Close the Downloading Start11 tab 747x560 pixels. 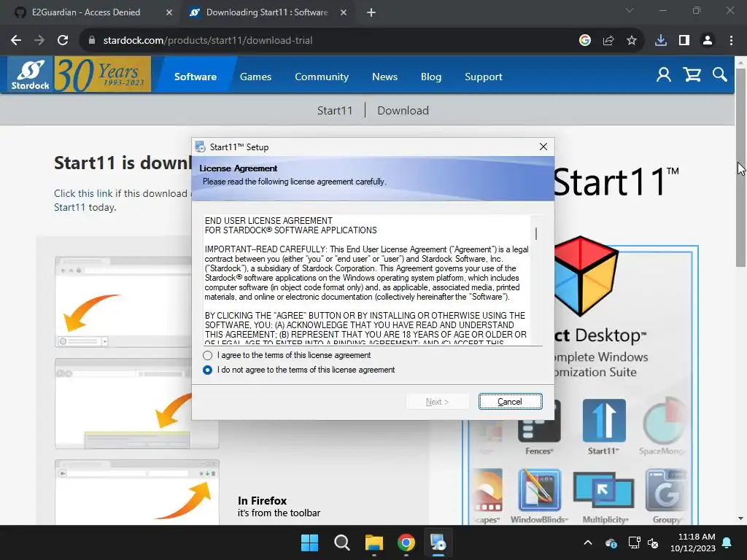344,12
